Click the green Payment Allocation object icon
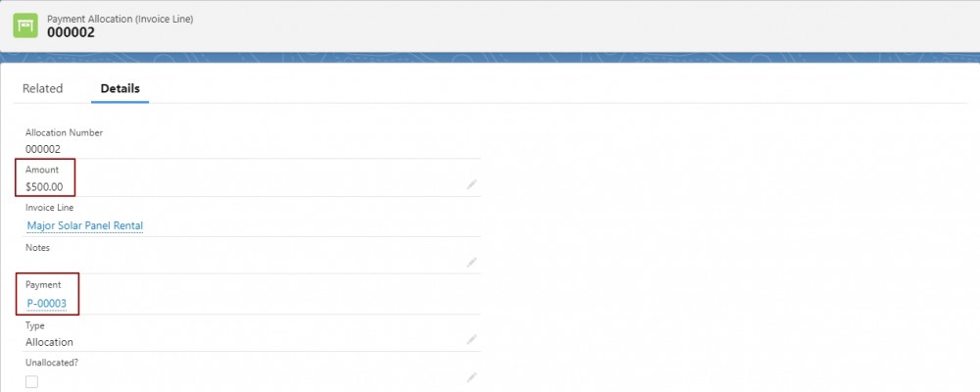980x392 pixels. [x=25, y=25]
